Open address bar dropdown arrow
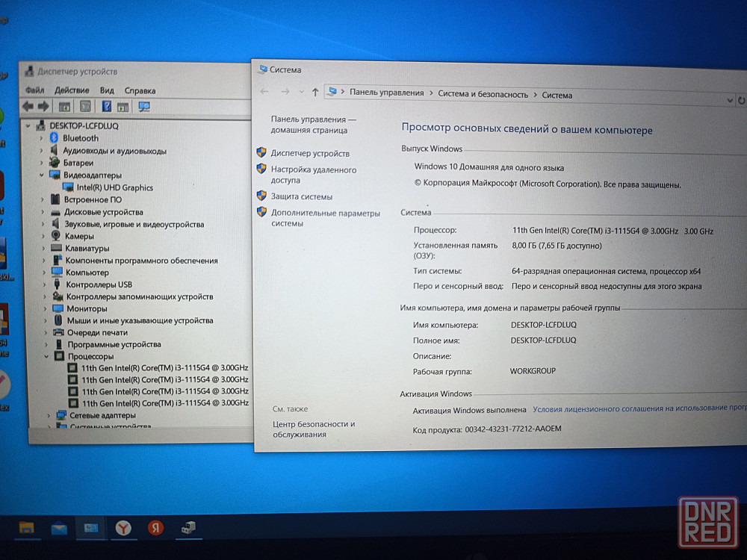Viewport: 747px width, 560px height. point(730,100)
